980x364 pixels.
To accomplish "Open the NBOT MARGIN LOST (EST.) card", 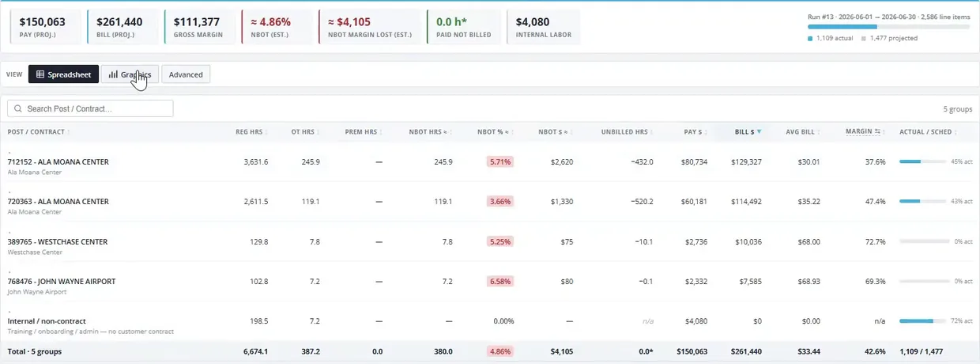I will pyautogui.click(x=370, y=28).
